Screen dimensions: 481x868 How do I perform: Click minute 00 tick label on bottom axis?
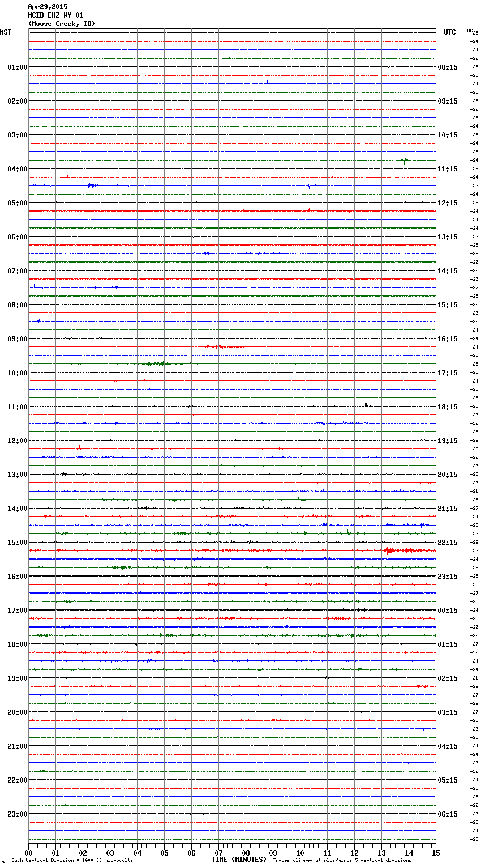coord(28,853)
